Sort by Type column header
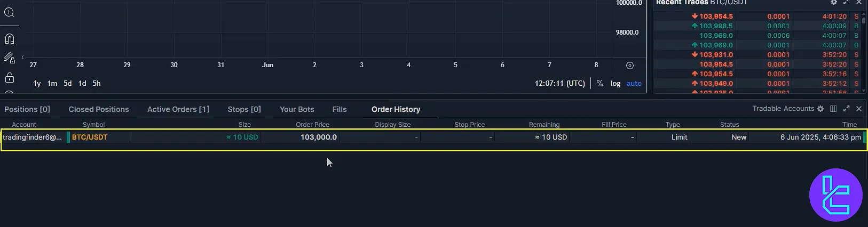This screenshot has height=227, width=868. click(x=673, y=125)
